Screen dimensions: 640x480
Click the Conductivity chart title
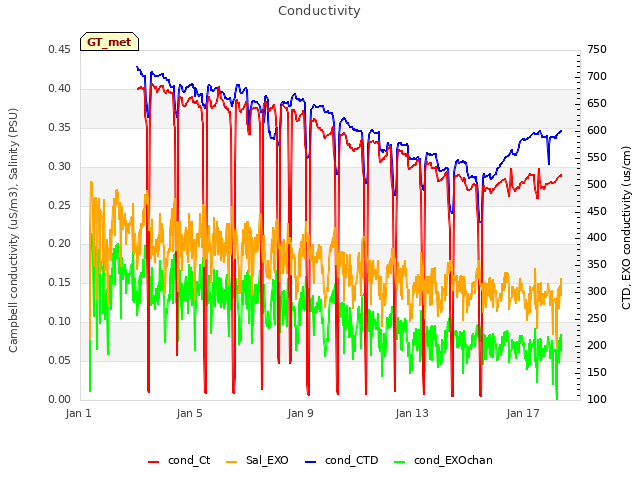coord(319,11)
